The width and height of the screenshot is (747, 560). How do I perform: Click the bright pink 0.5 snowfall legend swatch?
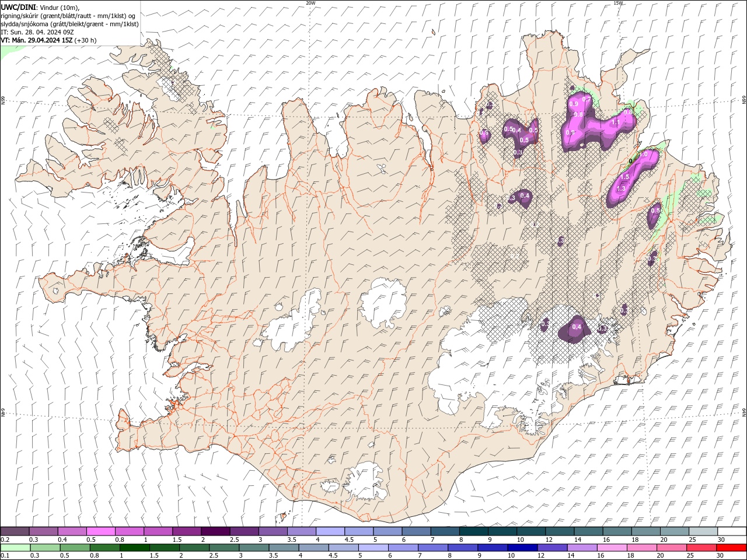[102, 531]
